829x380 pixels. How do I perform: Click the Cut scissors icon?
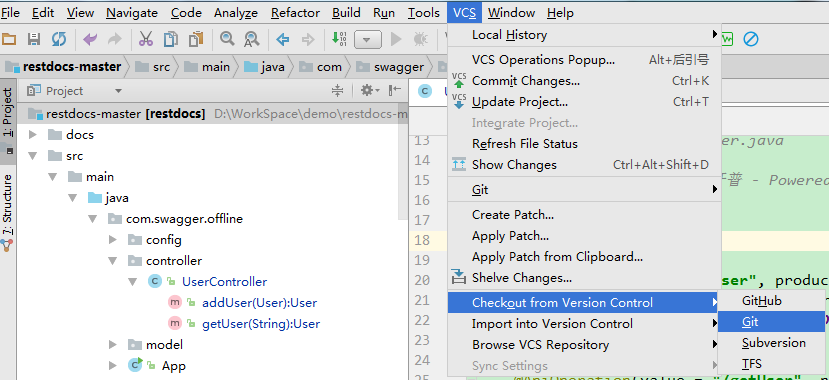click(x=145, y=39)
